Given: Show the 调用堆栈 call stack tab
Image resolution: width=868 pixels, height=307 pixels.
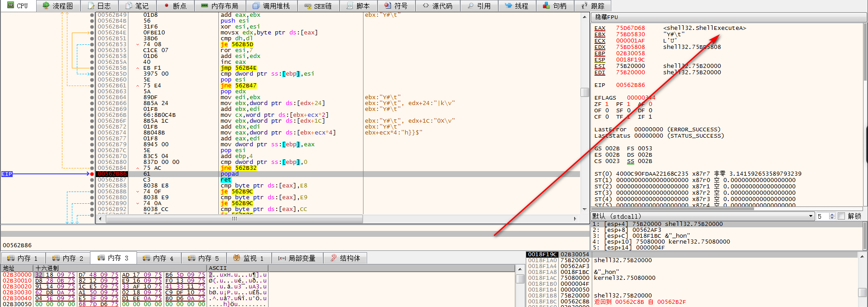Looking at the screenshot, I should point(271,6).
